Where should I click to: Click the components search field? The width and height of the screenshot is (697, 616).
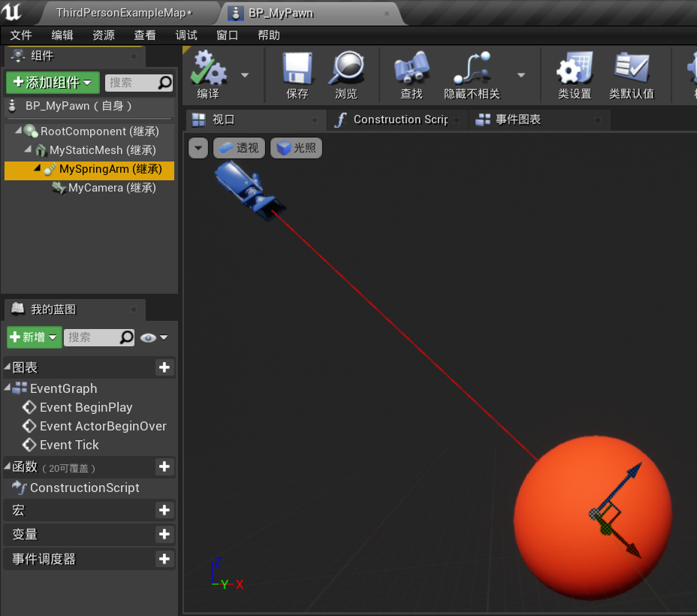pos(139,83)
